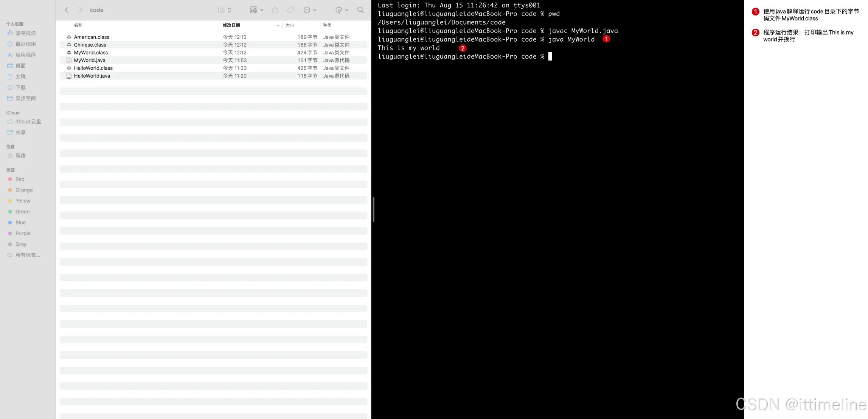This screenshot has width=868, height=419.
Task: Click the Tags toolbar icon
Action: 290,10
